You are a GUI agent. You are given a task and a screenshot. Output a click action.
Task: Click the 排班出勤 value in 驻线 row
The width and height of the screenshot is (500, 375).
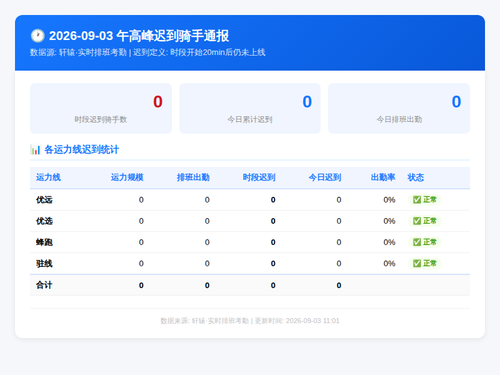click(x=207, y=263)
